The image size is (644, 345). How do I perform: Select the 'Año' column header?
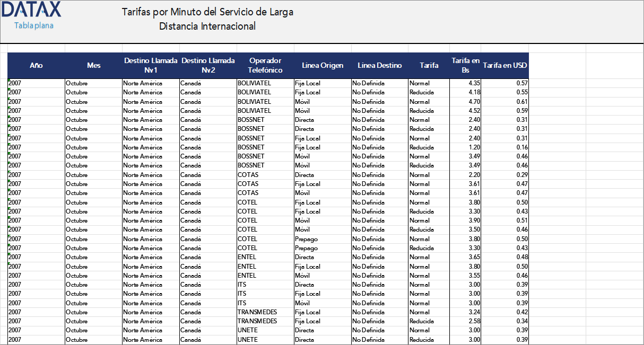[x=36, y=65]
